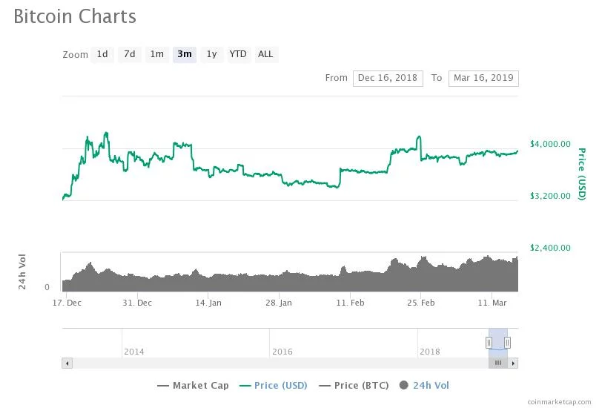The width and height of the screenshot is (608, 415).
Task: Click the Price (USD) axis title
Action: pyautogui.click(x=582, y=174)
